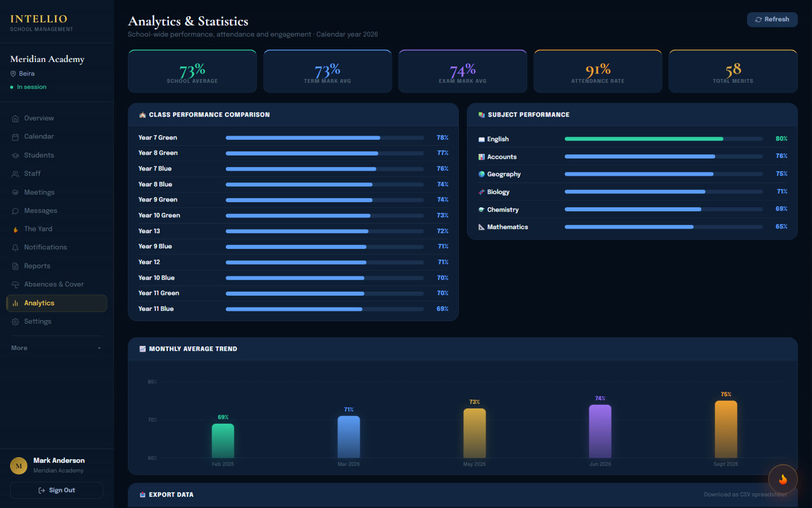The width and height of the screenshot is (812, 508).
Task: Click The Yard flame icon in sidebar
Action: [15, 230]
